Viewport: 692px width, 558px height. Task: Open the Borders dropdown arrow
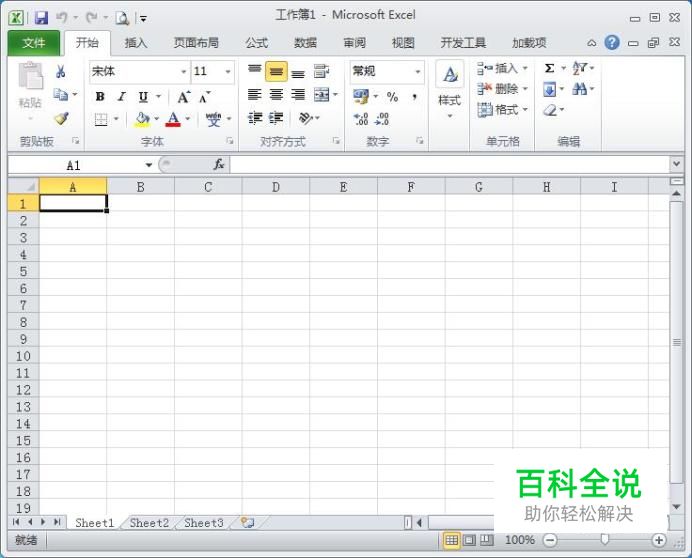point(116,118)
